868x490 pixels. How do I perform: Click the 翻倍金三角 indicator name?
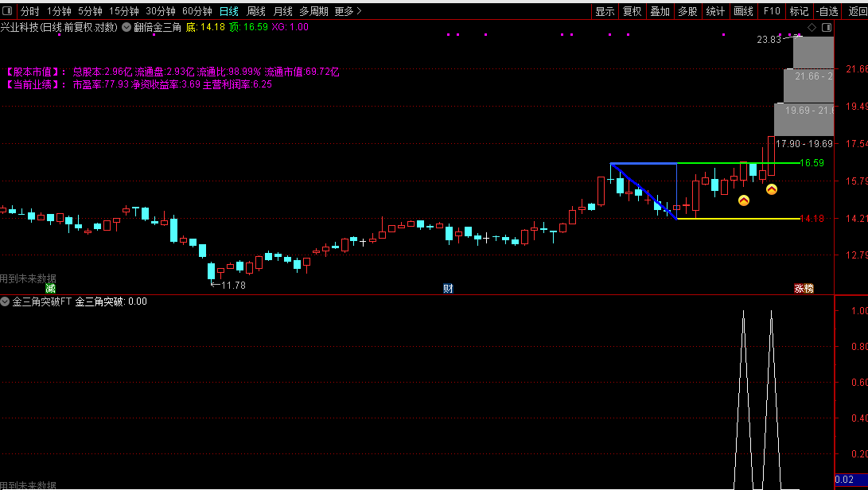point(158,27)
